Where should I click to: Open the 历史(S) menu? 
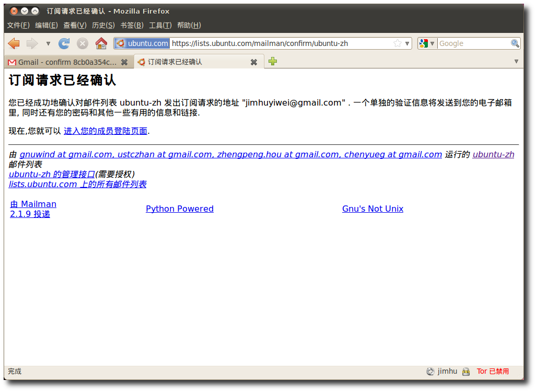(x=103, y=25)
